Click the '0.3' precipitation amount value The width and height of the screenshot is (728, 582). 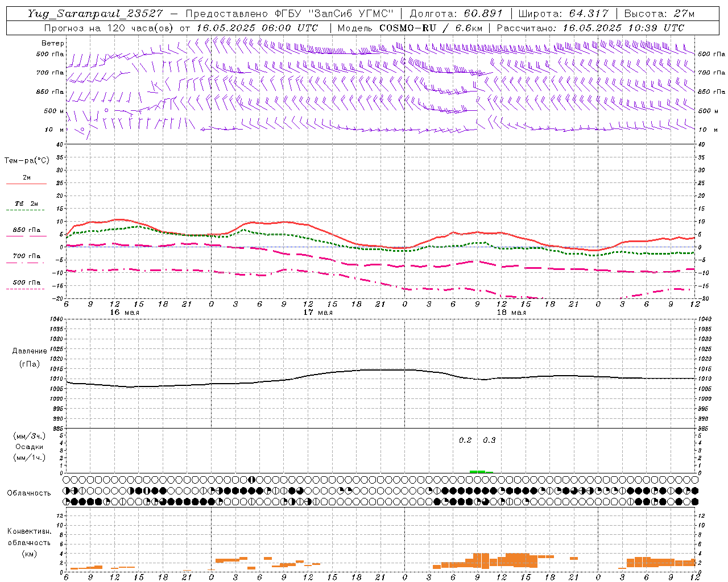[x=489, y=440]
